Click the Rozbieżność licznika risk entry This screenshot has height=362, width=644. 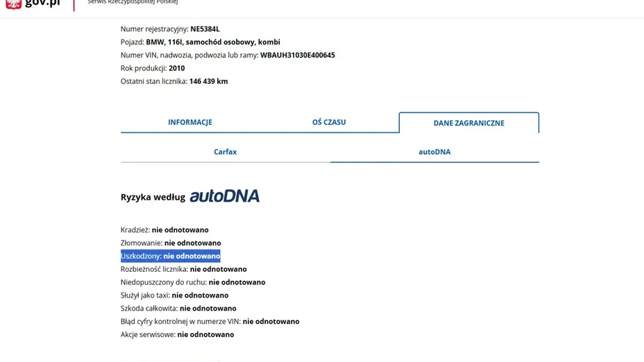tap(183, 269)
